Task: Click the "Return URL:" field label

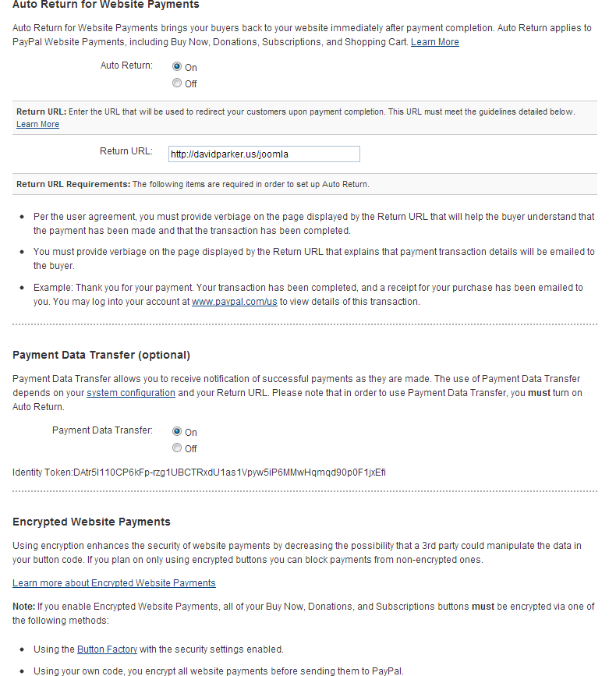Action: pos(126,151)
